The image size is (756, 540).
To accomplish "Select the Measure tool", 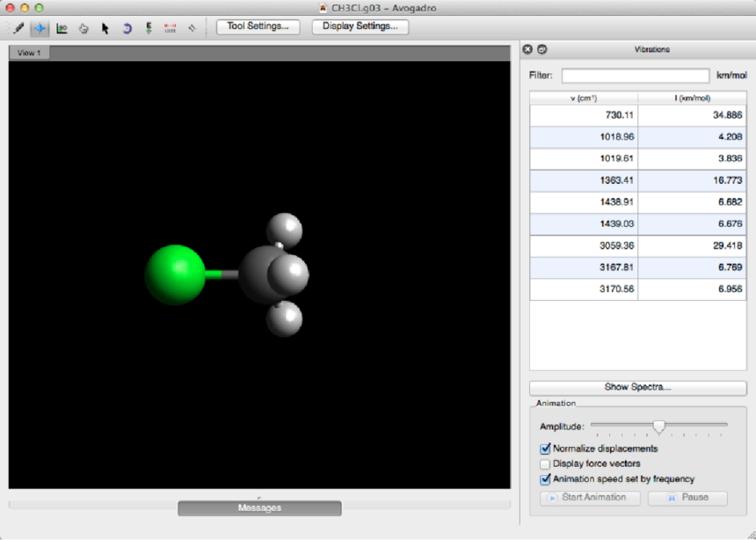I will 171,27.
